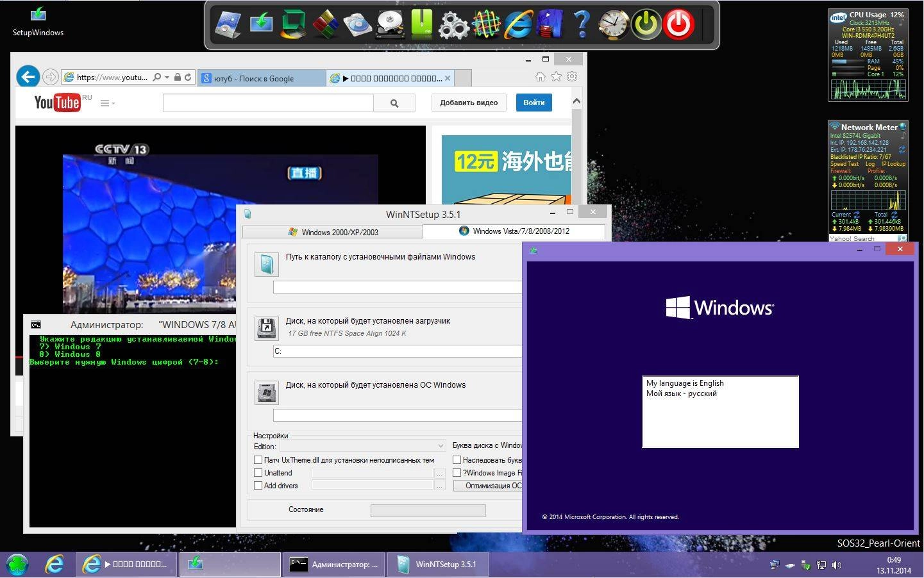Go back in Internet Explorer
The image size is (924, 578).
(28, 77)
